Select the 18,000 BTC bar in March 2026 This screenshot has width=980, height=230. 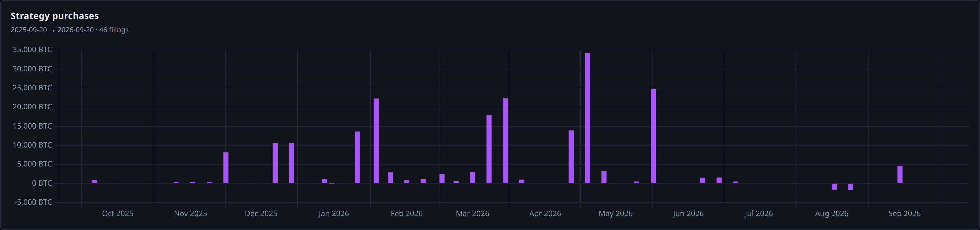point(489,149)
